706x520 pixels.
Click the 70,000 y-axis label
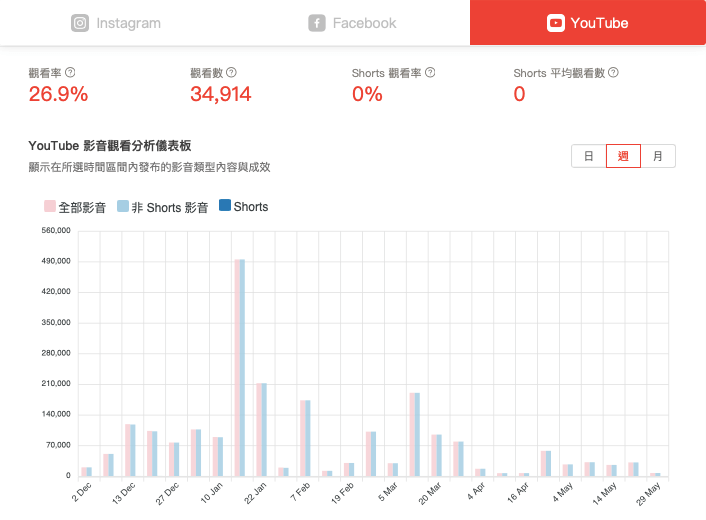58,445
